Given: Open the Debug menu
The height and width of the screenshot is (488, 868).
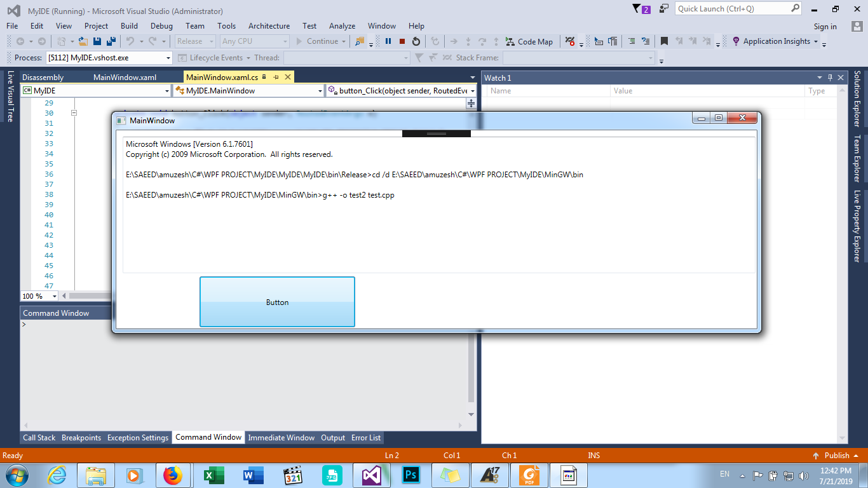Looking at the screenshot, I should 161,26.
